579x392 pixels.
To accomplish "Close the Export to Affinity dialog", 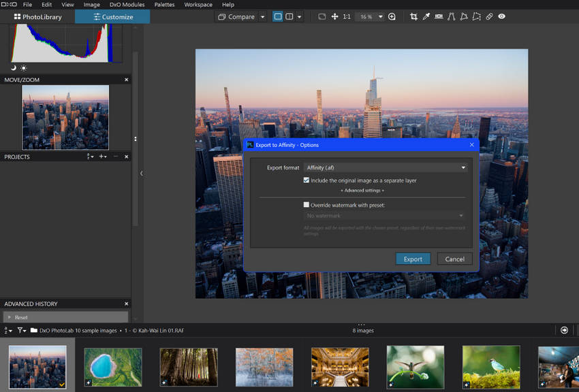I will pyautogui.click(x=471, y=144).
